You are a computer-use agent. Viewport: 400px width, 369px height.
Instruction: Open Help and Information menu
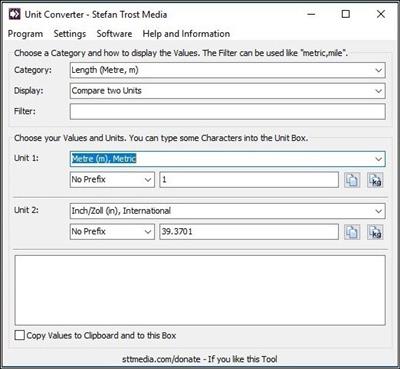click(x=186, y=34)
